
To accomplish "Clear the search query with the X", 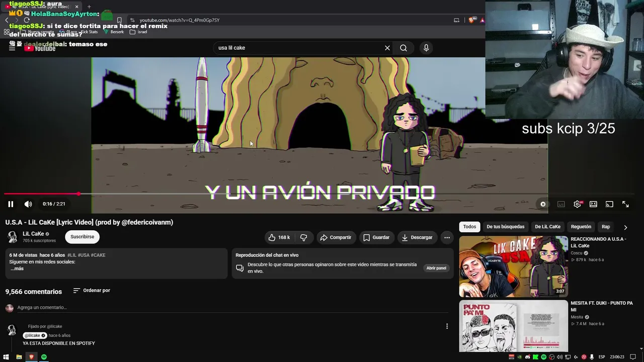I will pyautogui.click(x=387, y=48).
